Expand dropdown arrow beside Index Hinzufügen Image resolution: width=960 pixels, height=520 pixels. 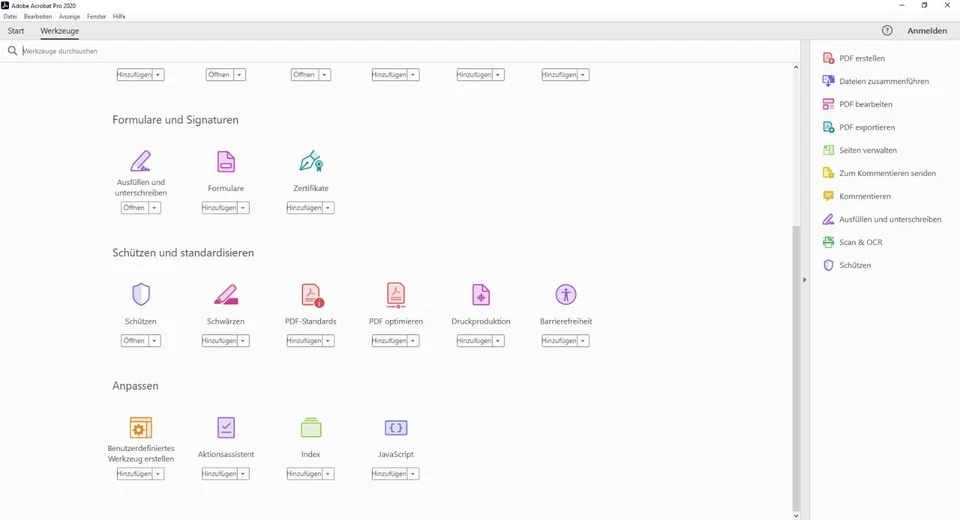(328, 473)
